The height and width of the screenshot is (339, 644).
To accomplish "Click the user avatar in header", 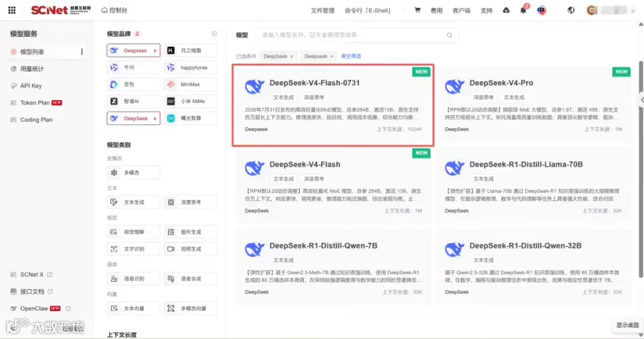I will coord(592,10).
